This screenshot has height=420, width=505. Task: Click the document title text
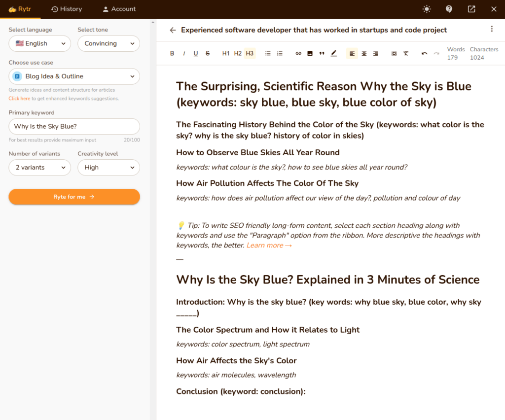pos(314,30)
